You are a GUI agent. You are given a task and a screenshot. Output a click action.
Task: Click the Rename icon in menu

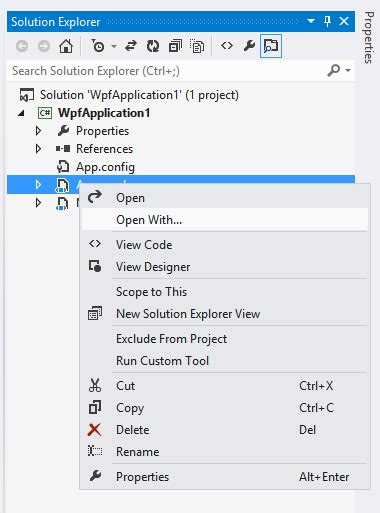[x=95, y=451]
